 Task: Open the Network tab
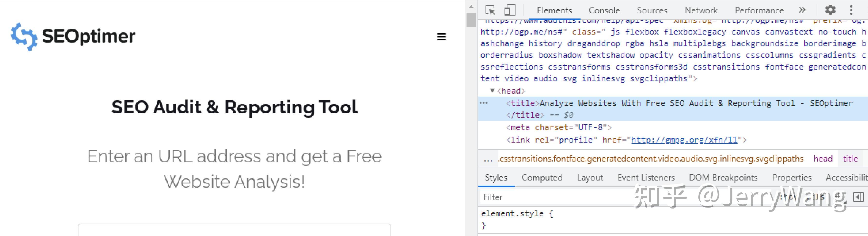coord(701,10)
